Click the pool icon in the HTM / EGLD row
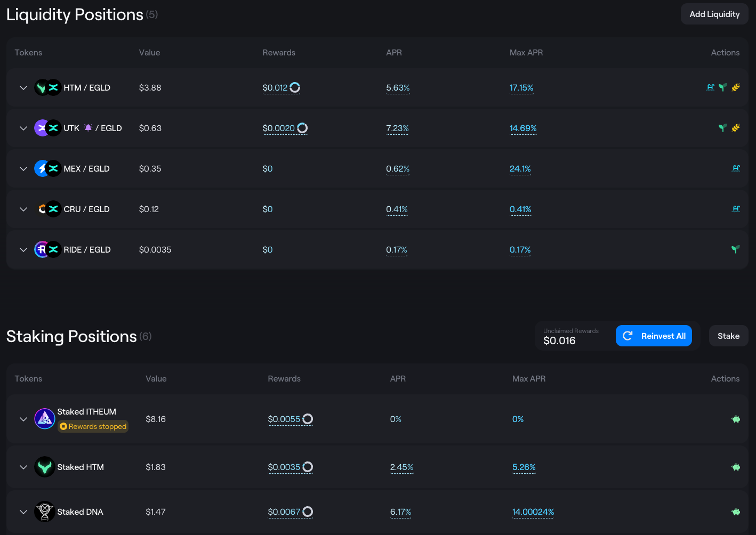 (710, 87)
